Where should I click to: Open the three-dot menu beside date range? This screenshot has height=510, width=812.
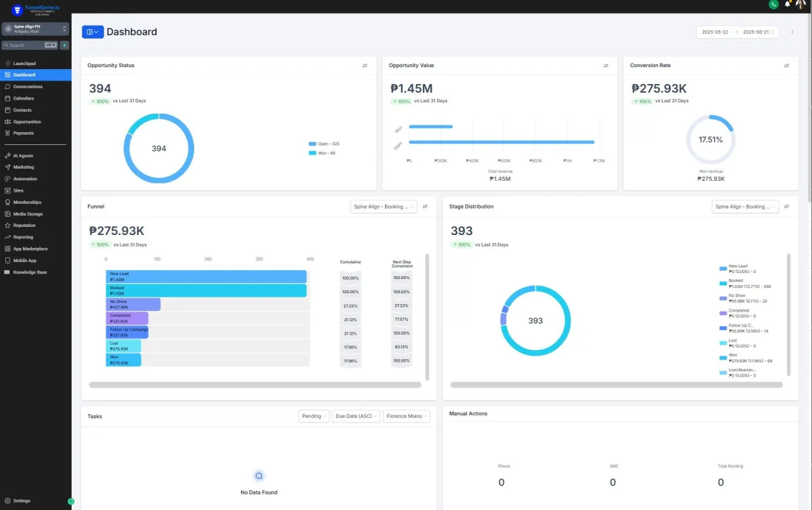tap(792, 32)
